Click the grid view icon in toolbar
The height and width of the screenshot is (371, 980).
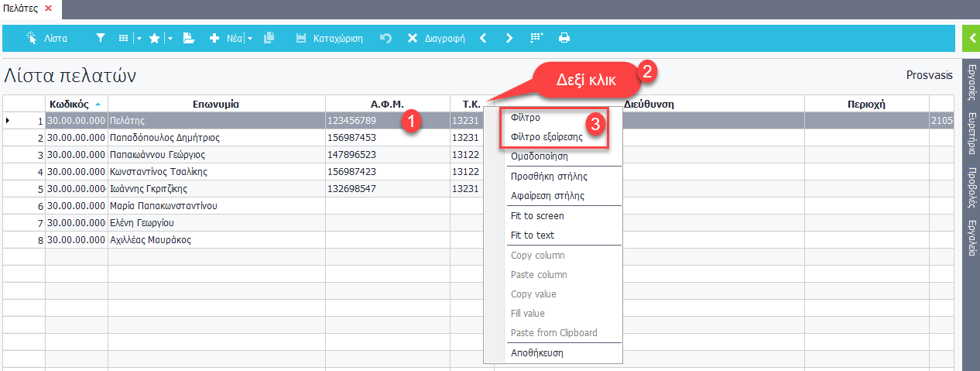click(124, 38)
